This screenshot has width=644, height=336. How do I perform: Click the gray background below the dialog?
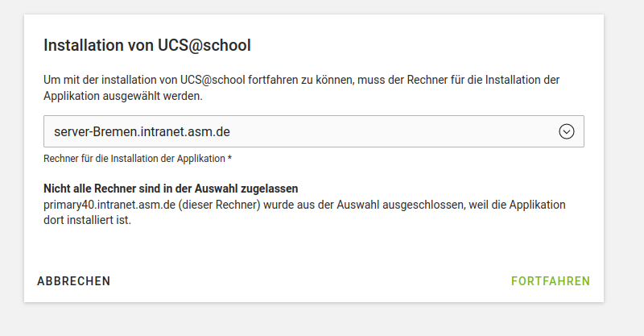point(322,320)
